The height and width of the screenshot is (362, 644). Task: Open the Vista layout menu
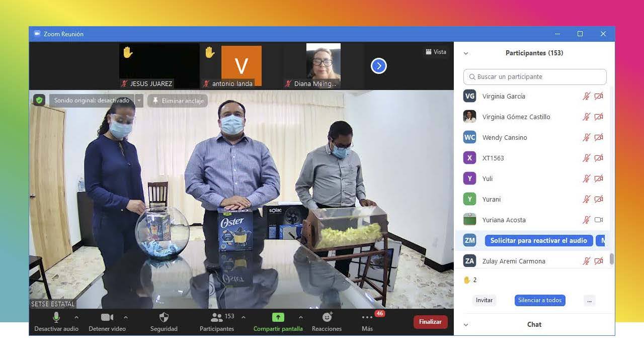(436, 52)
